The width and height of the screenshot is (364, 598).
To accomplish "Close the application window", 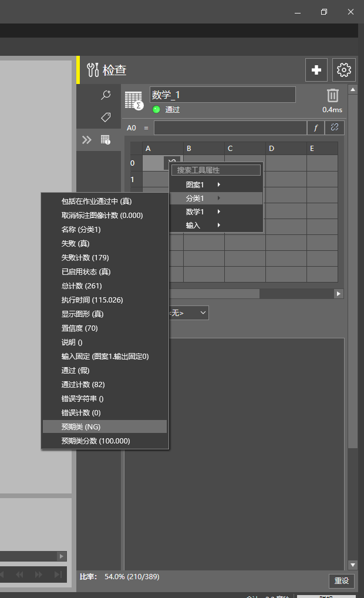I will tap(350, 12).
